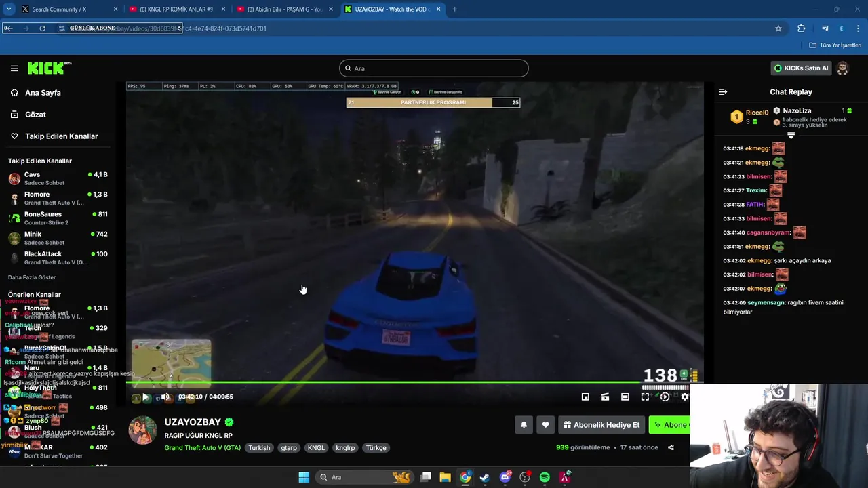This screenshot has height=488, width=868.
Task: Click RicceI0 top gifter entry
Action: click(749, 116)
